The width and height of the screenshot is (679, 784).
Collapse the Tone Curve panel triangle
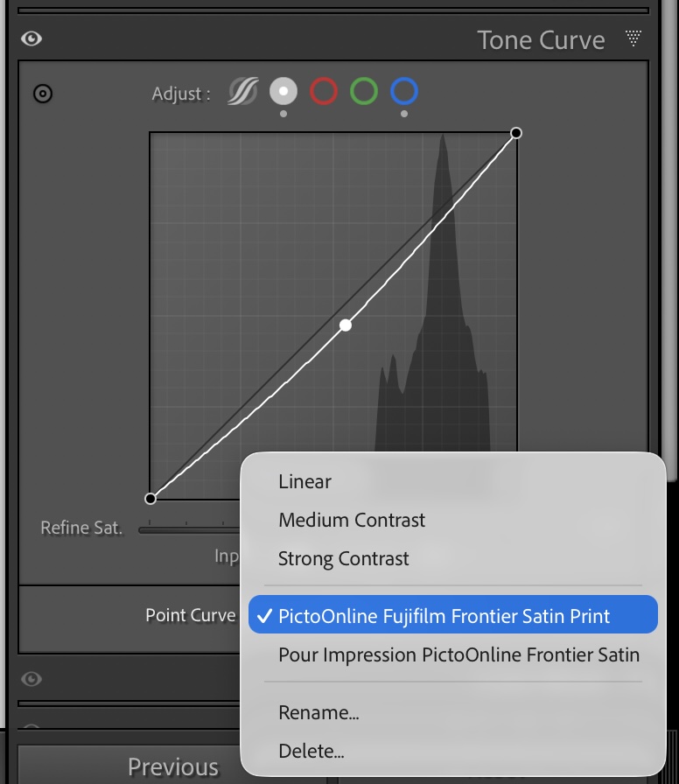(633, 38)
